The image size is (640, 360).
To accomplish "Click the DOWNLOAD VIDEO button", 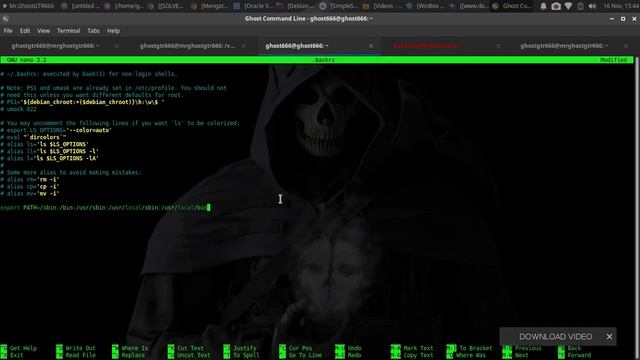I will point(555,337).
